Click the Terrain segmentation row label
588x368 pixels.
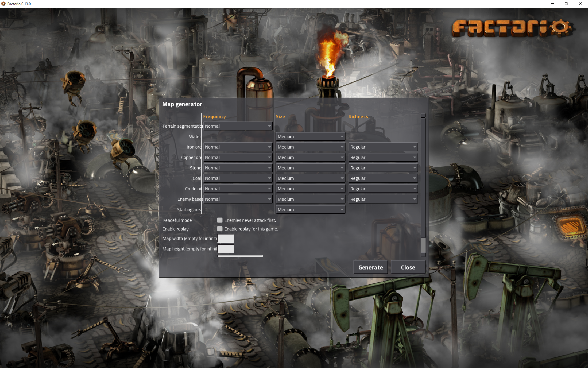point(183,126)
